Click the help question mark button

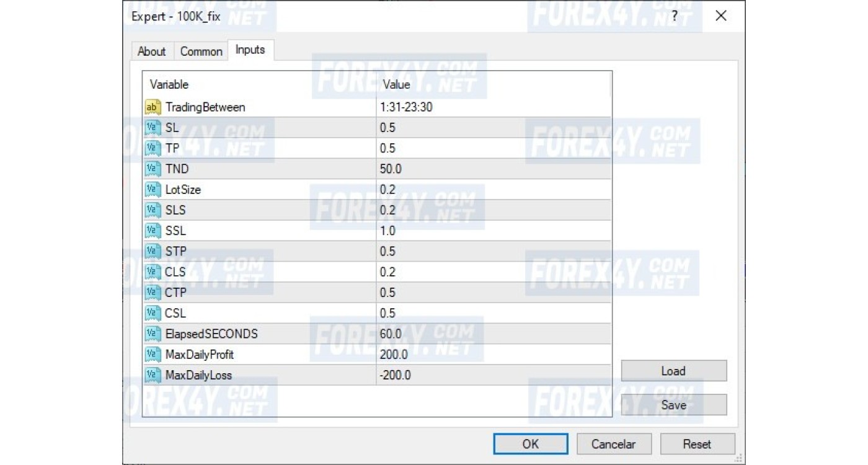point(675,16)
